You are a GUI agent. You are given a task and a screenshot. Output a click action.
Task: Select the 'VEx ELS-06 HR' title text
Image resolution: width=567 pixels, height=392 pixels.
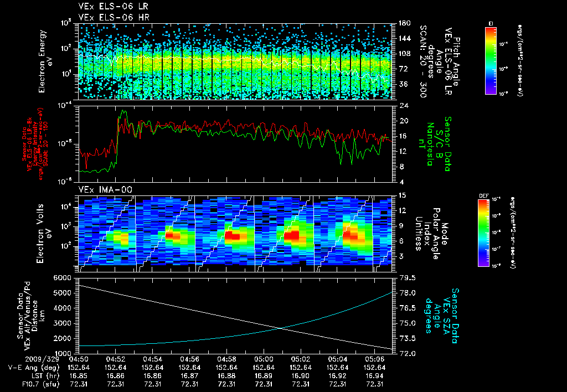click(114, 17)
